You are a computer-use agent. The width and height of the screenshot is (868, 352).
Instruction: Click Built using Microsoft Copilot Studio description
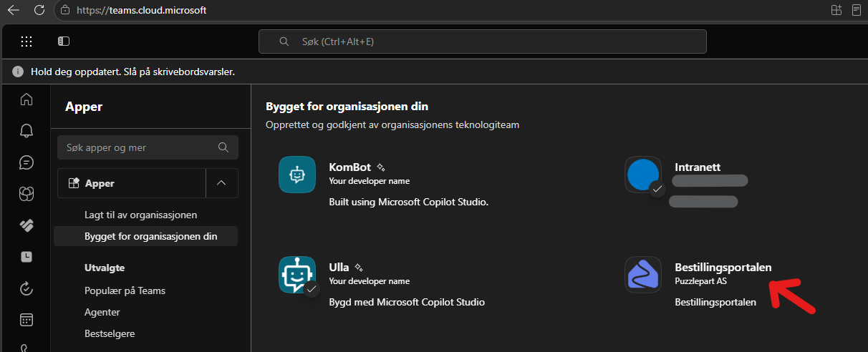[408, 202]
